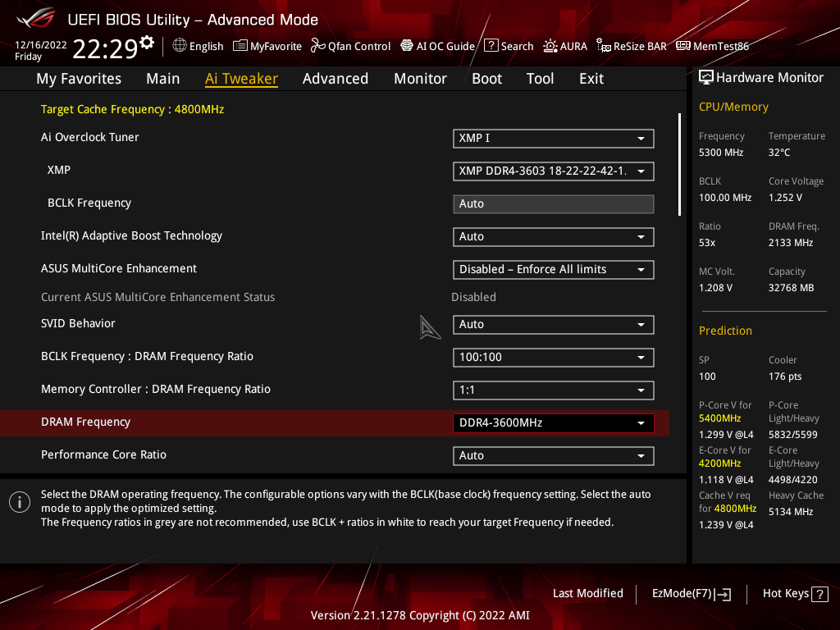Open the Monitor tab
Image resolution: width=840 pixels, height=630 pixels.
coord(421,79)
